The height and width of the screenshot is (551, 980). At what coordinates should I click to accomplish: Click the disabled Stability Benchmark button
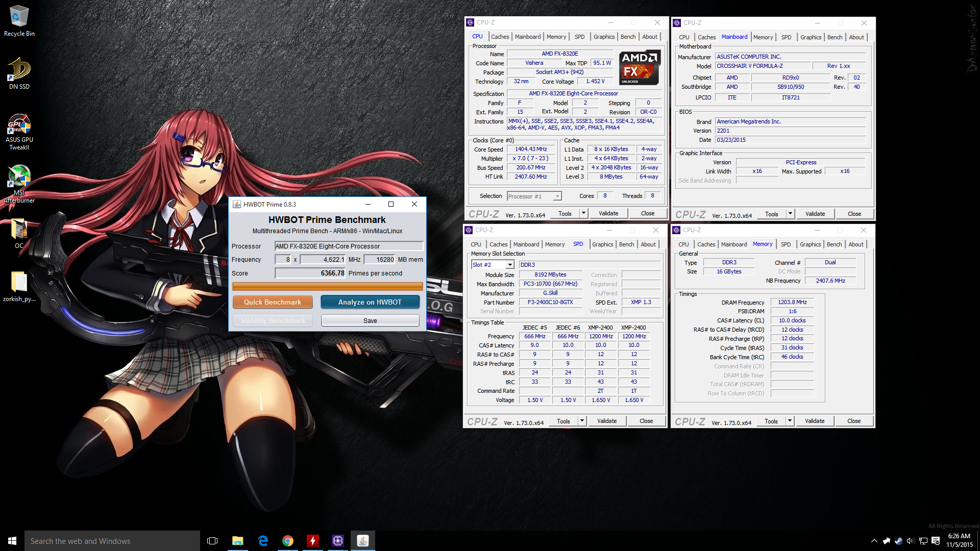(273, 320)
